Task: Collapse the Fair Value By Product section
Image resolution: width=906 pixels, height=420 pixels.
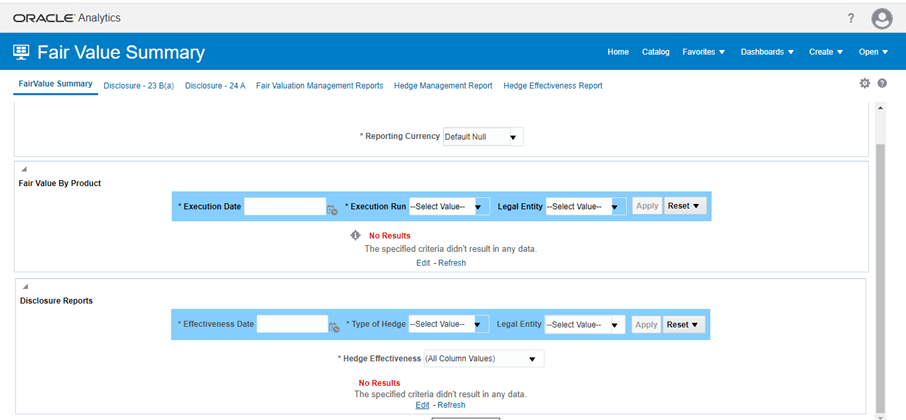Action: pyautogui.click(x=24, y=170)
